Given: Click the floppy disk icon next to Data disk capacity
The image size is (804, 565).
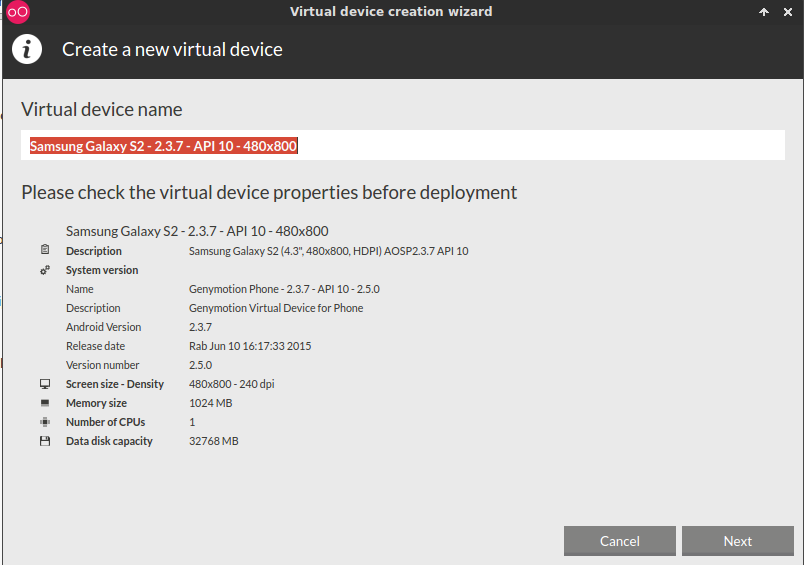Looking at the screenshot, I should click(45, 441).
